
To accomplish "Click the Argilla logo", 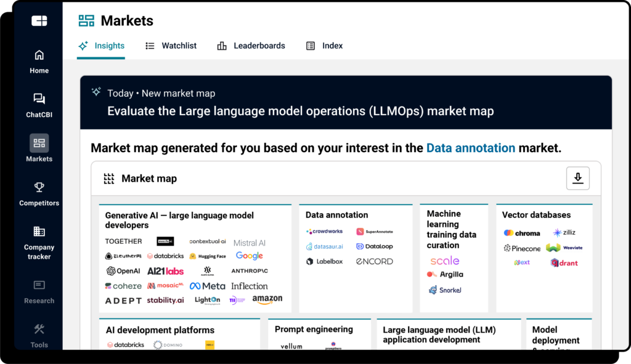I will tap(445, 274).
